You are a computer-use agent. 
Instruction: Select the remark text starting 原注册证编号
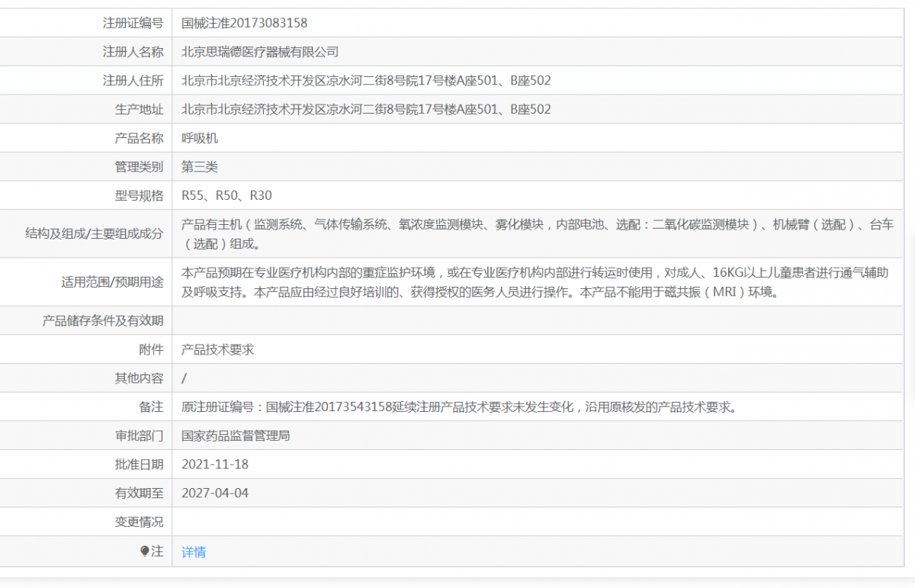(461, 407)
